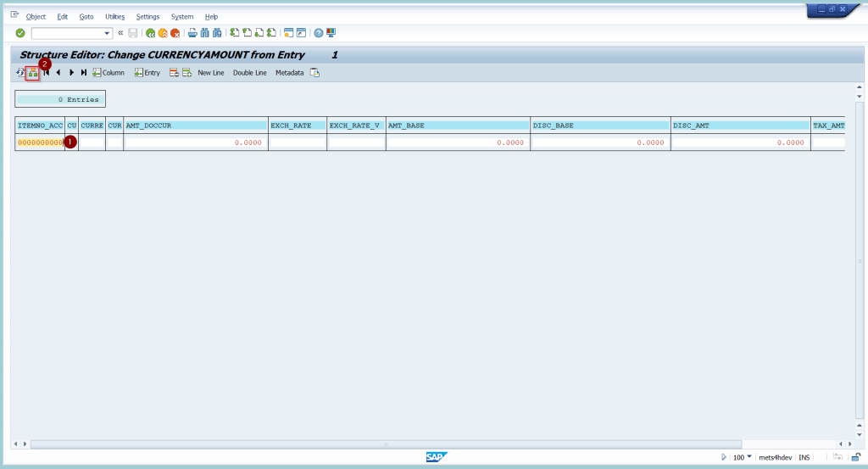Open the Help menu
This screenshot has height=469, width=868.
(211, 17)
